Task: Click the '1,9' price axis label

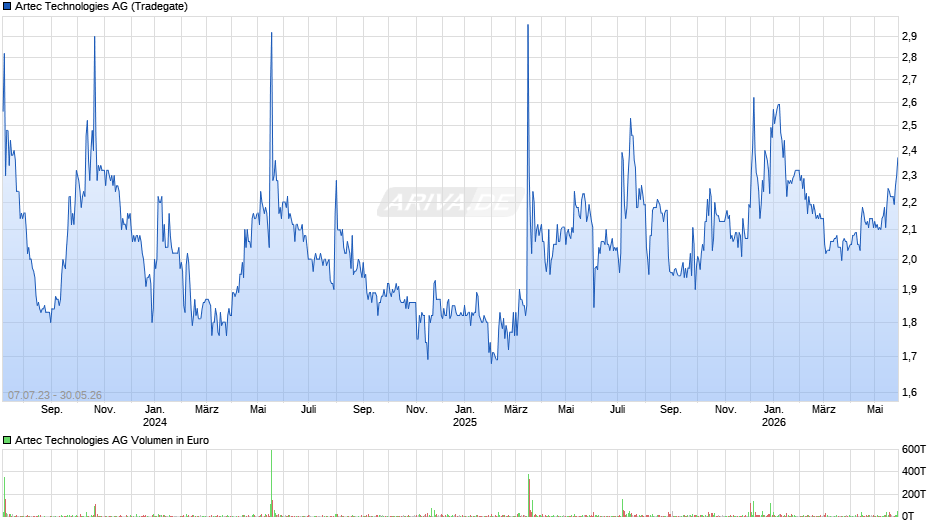Action: pyautogui.click(x=909, y=290)
